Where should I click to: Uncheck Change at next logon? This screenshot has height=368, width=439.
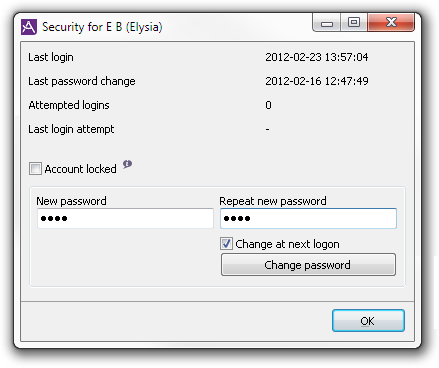(x=226, y=244)
